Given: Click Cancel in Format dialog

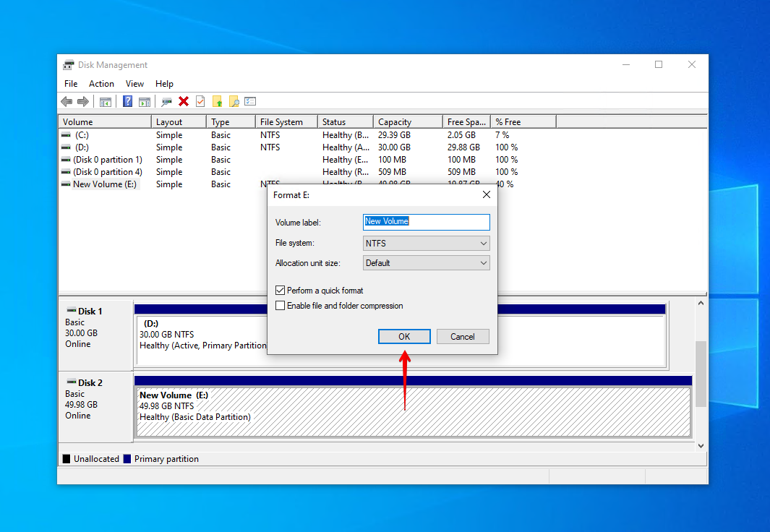Looking at the screenshot, I should click(x=462, y=337).
